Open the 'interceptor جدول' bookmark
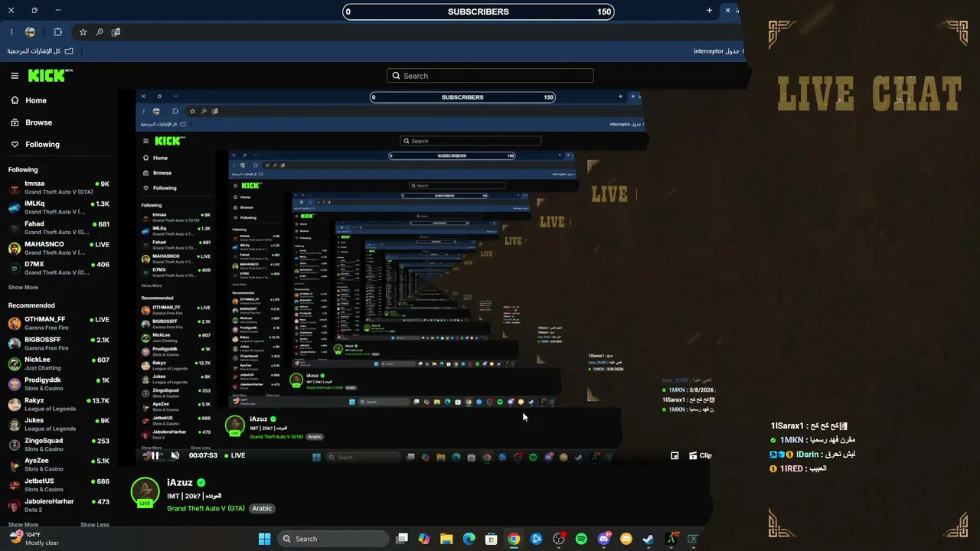The image size is (980, 551). coord(717,51)
